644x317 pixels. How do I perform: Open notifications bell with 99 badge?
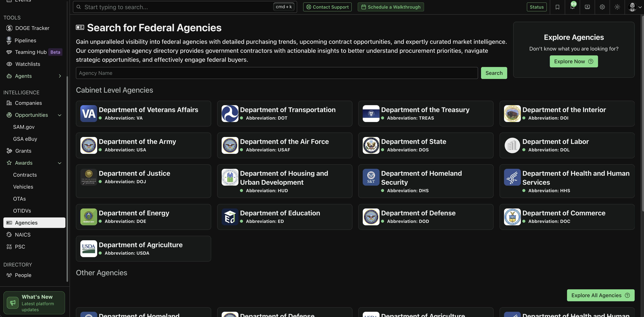click(572, 7)
